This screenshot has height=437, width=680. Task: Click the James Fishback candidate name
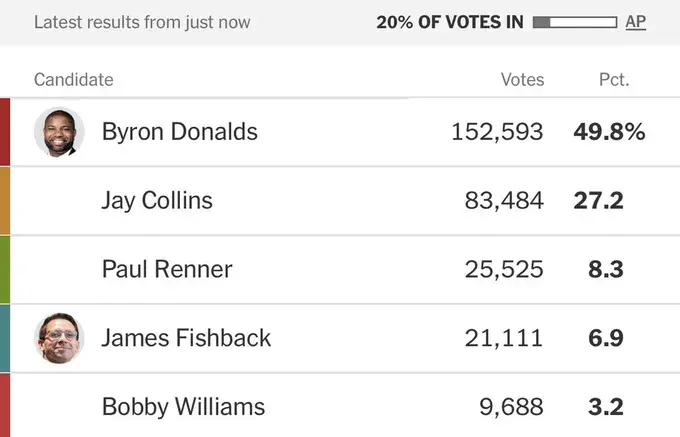[x=186, y=338]
